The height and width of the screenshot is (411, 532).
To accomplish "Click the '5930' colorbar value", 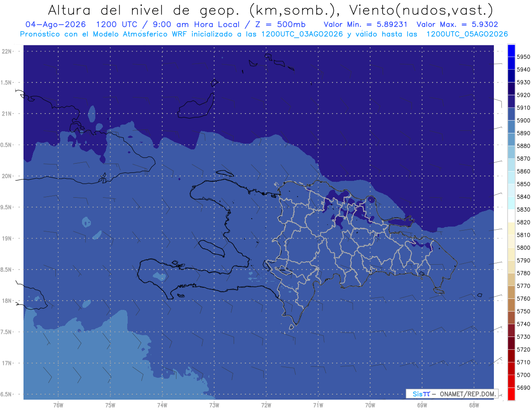I will click(x=523, y=82).
